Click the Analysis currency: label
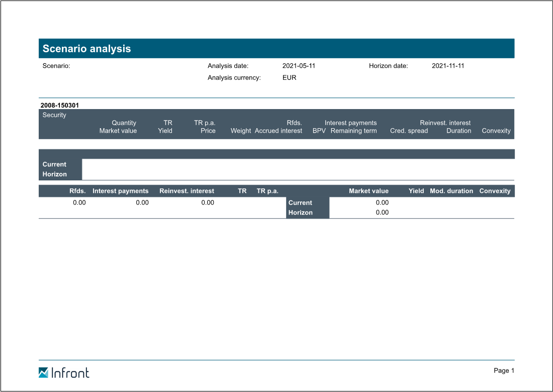Screen dimensions: 553x392 (x=234, y=78)
